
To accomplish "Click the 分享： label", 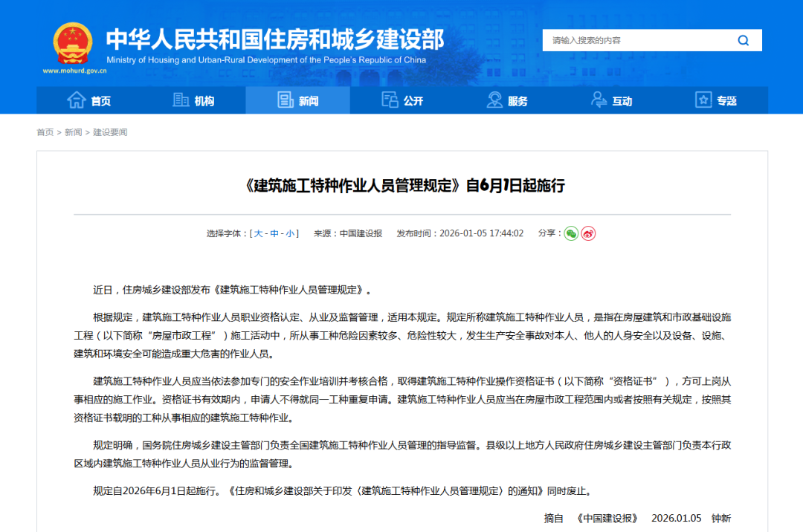I will point(550,233).
